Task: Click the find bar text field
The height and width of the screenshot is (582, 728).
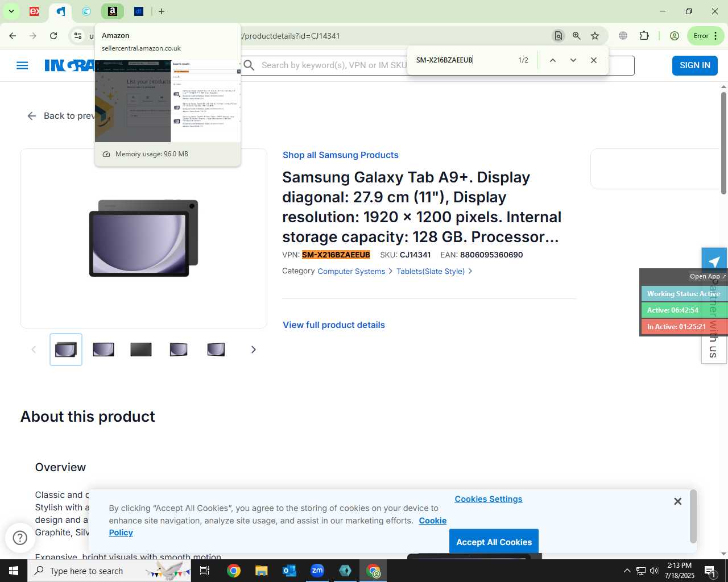Action: (x=464, y=60)
